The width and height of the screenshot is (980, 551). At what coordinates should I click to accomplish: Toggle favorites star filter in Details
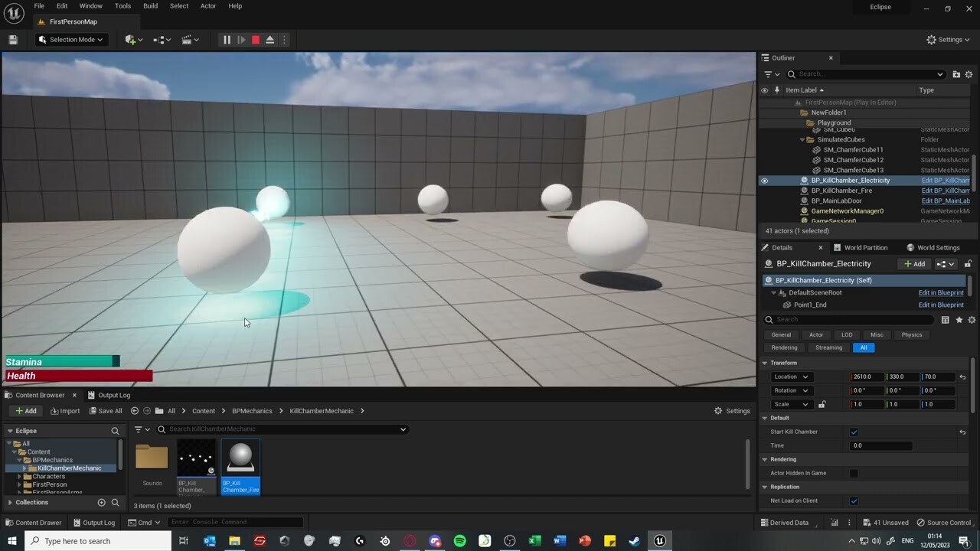[x=959, y=320]
